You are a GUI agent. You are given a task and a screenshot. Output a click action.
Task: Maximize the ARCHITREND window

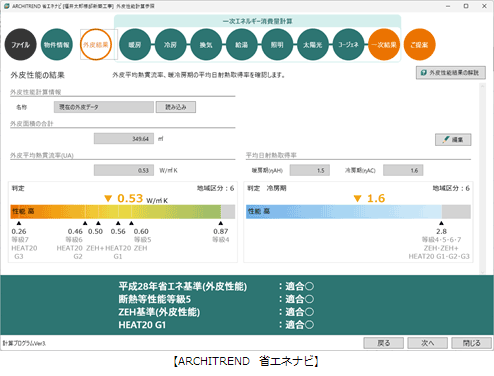point(466,6)
